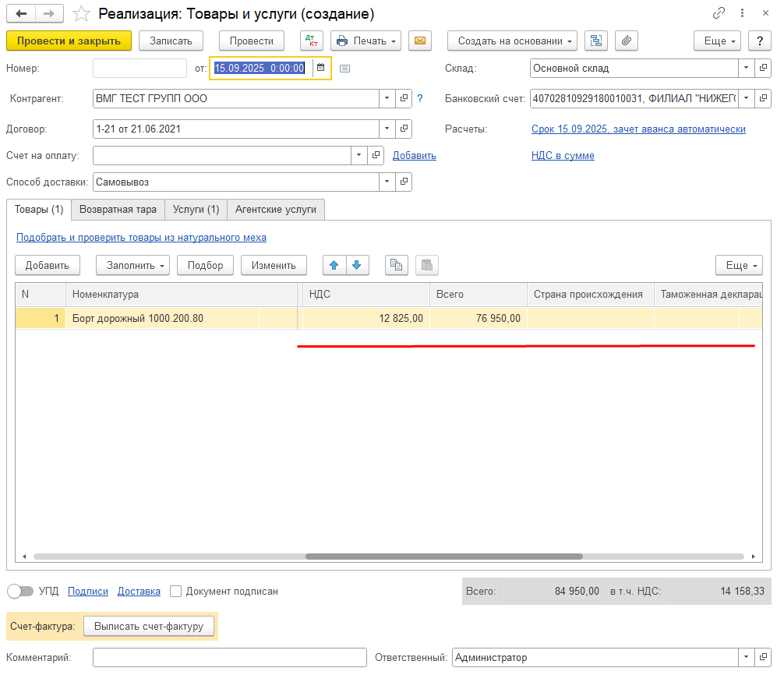Open calendar picker for date field
The image size is (784, 675).
pos(321,68)
